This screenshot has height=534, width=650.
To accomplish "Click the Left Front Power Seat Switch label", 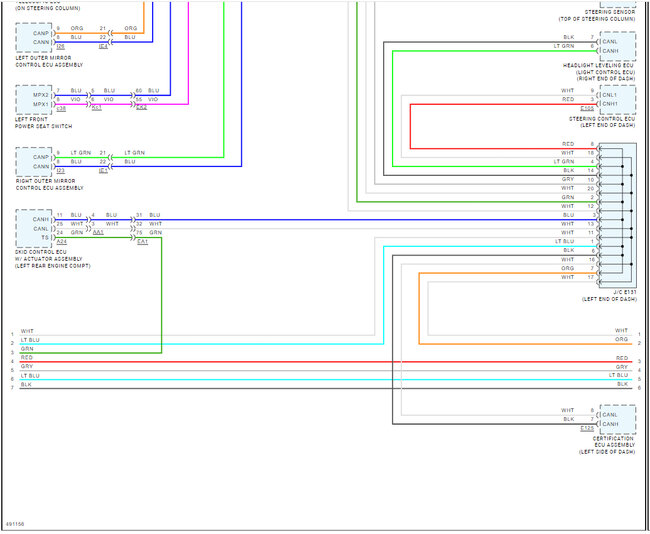I will [x=43, y=123].
